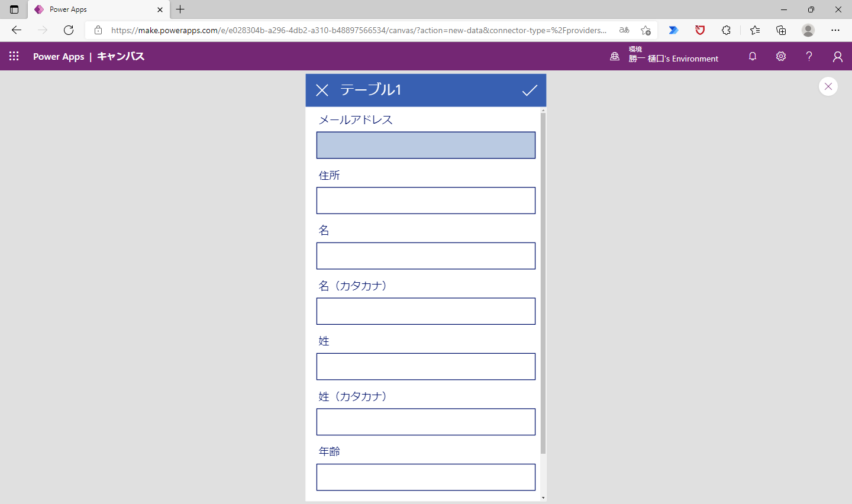The height and width of the screenshot is (504, 852).
Task: Open the help question mark icon
Action: coord(809,56)
